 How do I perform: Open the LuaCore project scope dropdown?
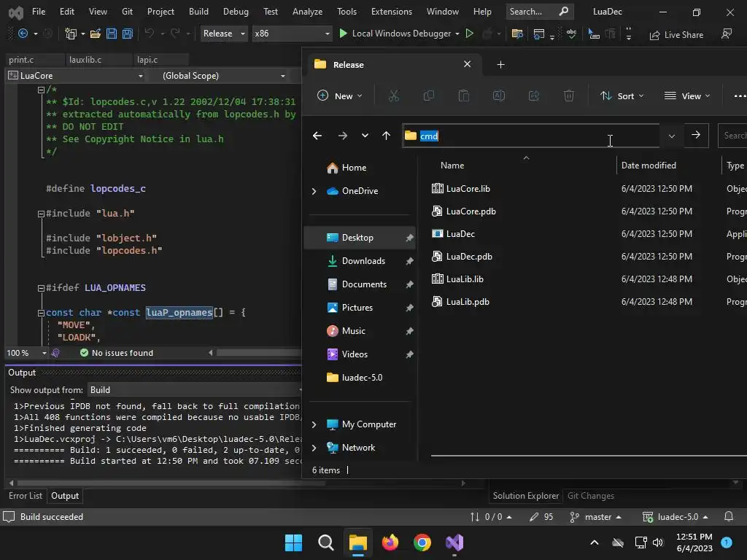coord(76,76)
